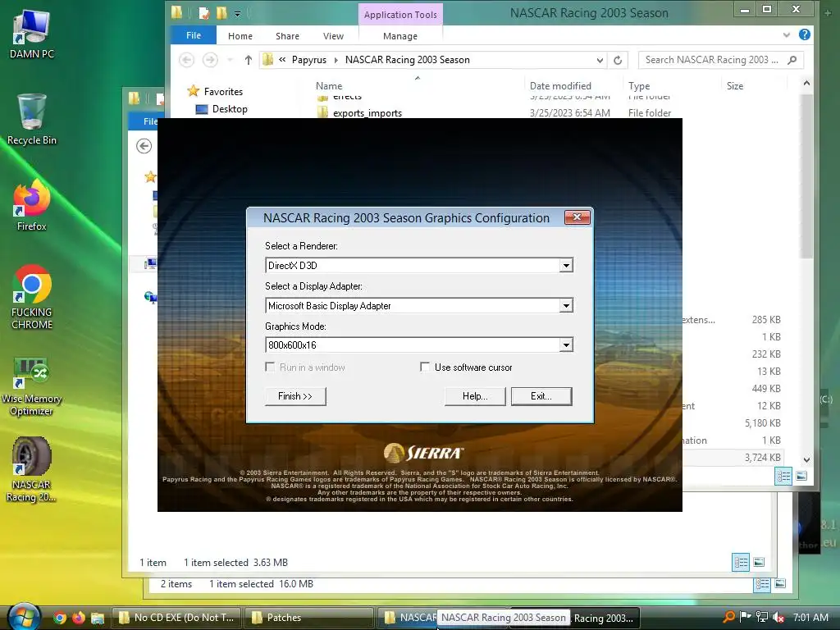This screenshot has height=630, width=840.
Task: Click the breadcrumb arrow after Papyrus
Action: click(336, 60)
